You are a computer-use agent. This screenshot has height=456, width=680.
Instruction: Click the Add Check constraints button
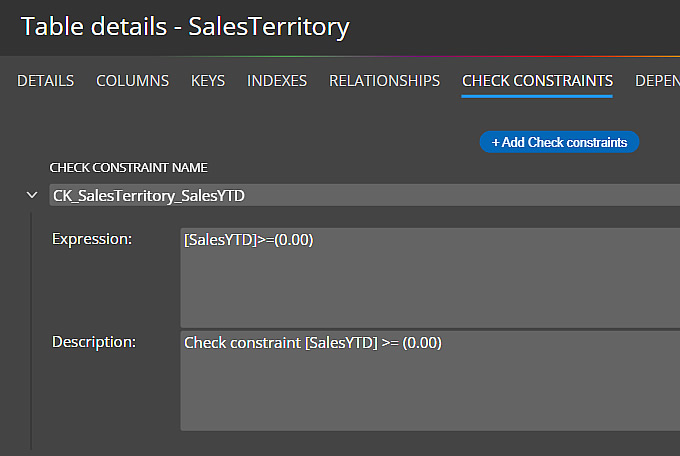point(559,142)
